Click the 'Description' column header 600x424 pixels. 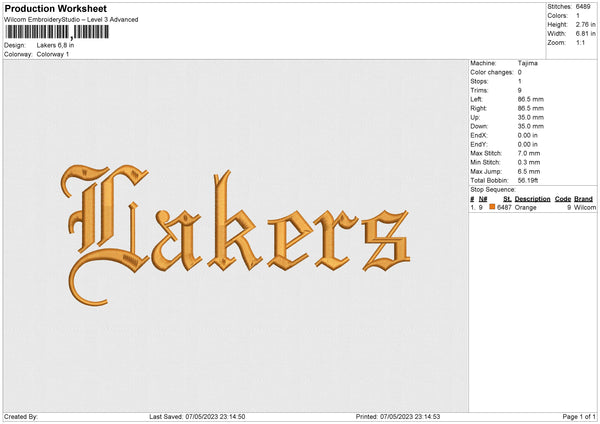pyautogui.click(x=532, y=199)
